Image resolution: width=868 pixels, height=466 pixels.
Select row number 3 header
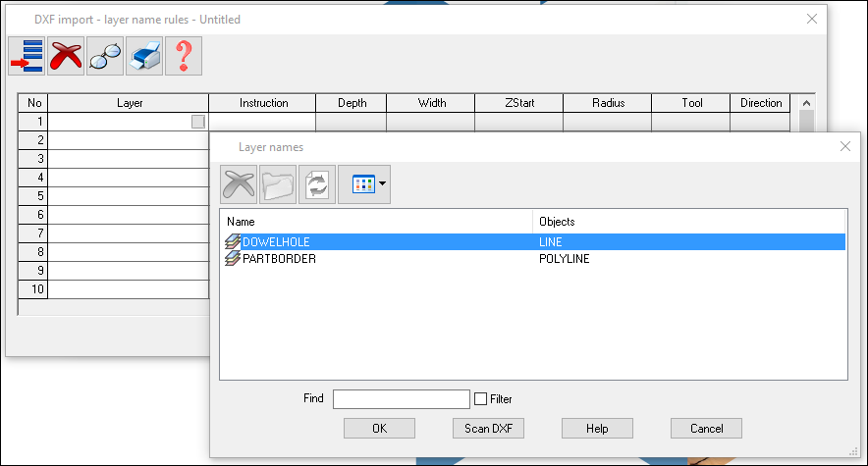point(33,159)
